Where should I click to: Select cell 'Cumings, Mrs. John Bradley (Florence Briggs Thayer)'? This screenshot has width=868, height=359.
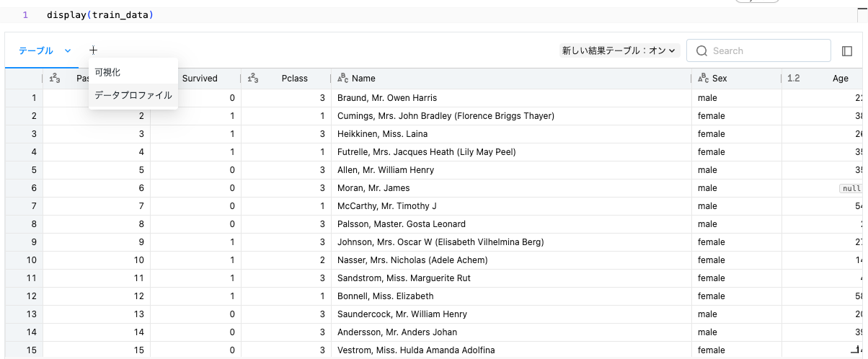pos(511,116)
